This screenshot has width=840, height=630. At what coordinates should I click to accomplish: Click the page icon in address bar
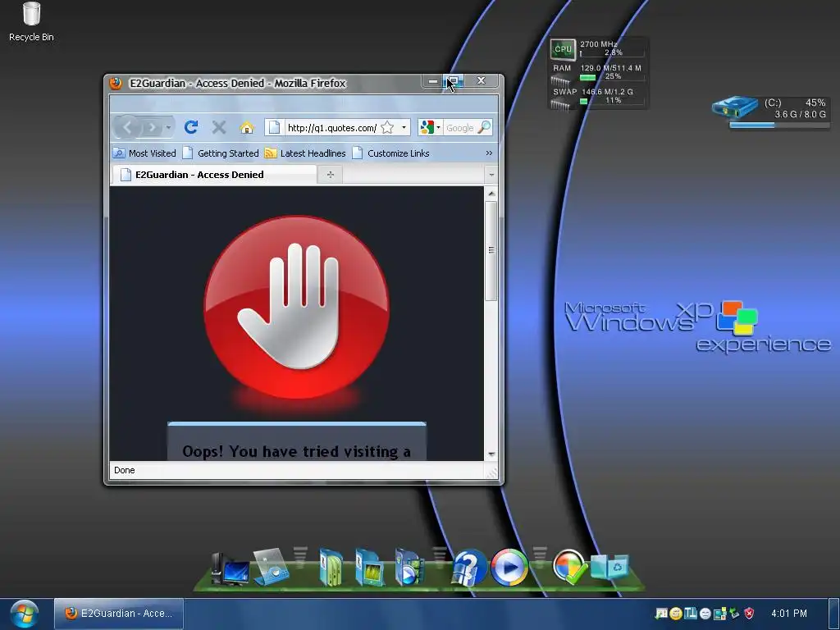[x=274, y=127]
